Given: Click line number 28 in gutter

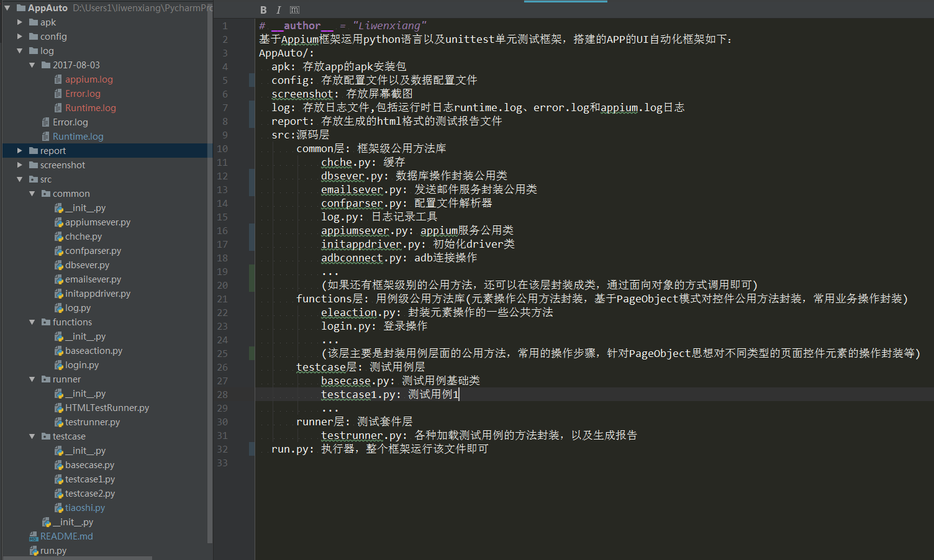Looking at the screenshot, I should click(222, 395).
